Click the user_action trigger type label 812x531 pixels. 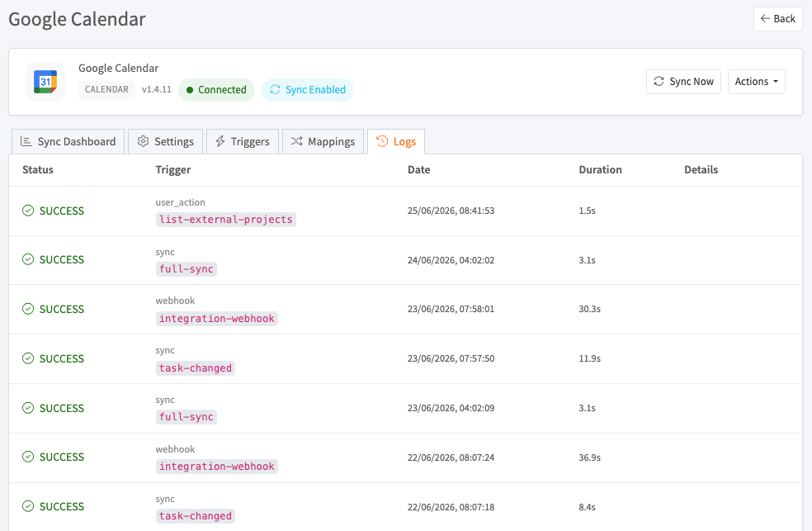pos(180,202)
